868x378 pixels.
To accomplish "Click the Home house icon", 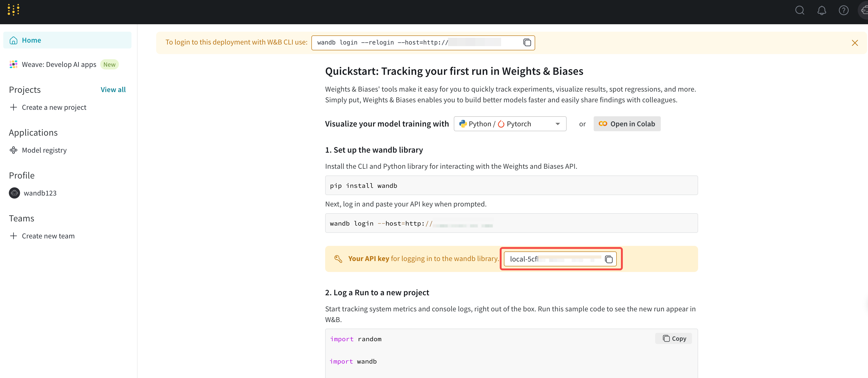I will pos(14,40).
